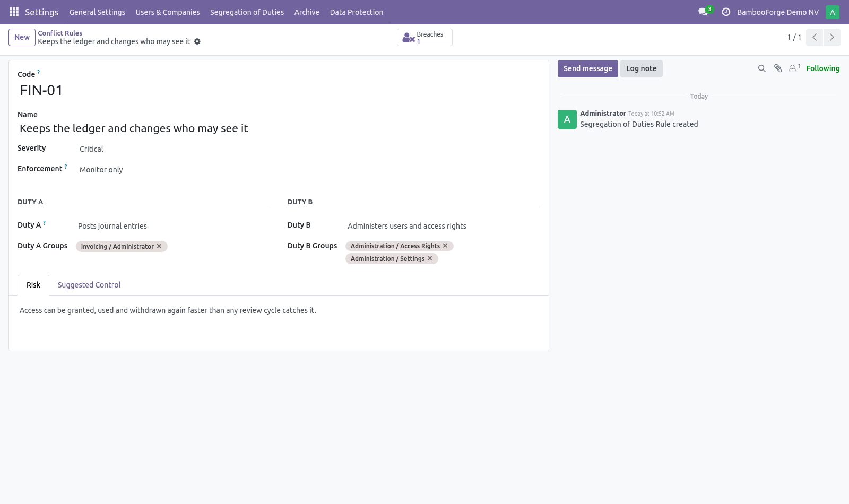Open the user avatar menu
849x504 pixels.
pos(833,12)
